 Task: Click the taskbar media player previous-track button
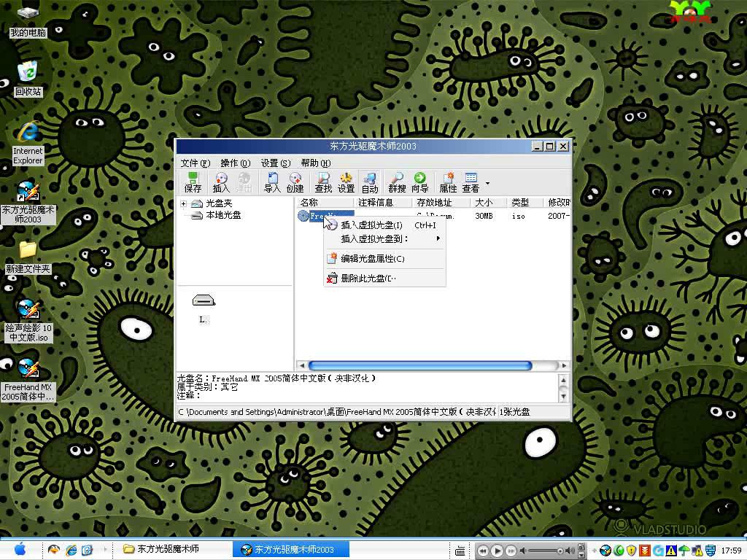tap(483, 551)
